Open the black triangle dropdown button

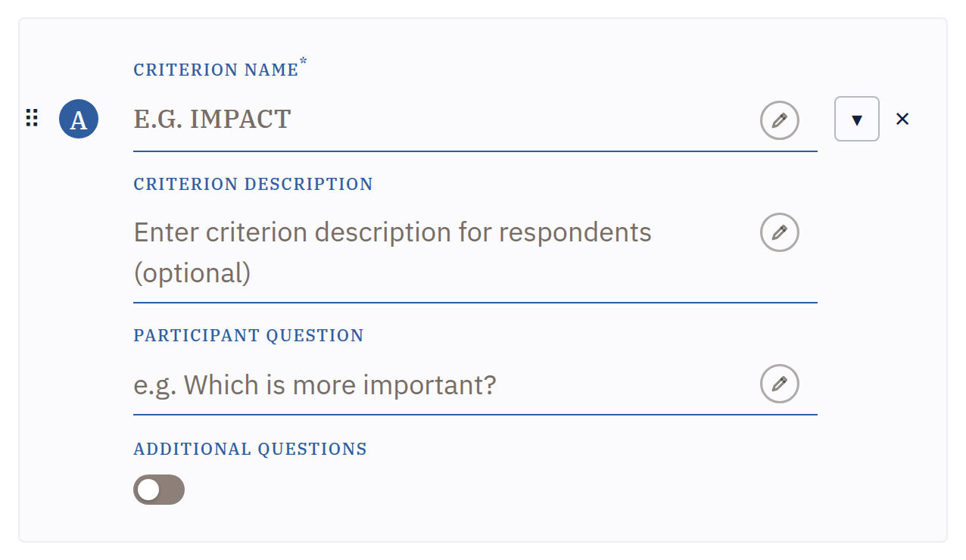pyautogui.click(x=857, y=119)
